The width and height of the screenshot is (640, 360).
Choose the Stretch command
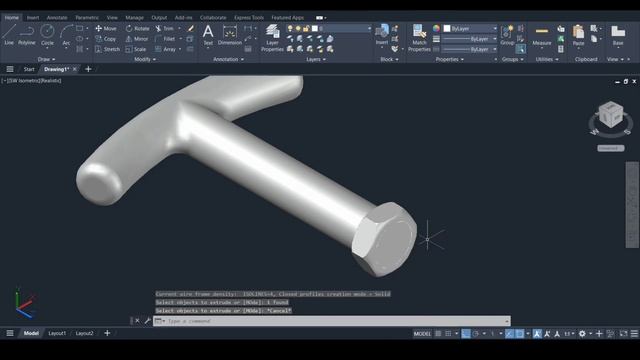click(x=107, y=49)
